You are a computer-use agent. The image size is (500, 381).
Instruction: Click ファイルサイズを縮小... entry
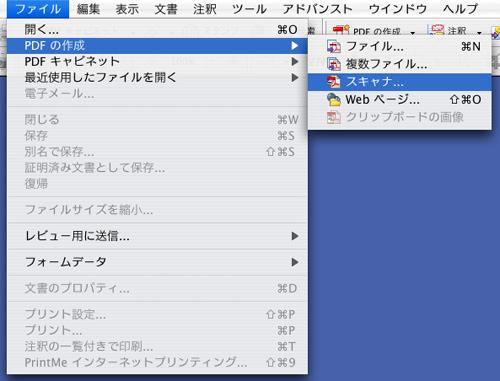157,210
